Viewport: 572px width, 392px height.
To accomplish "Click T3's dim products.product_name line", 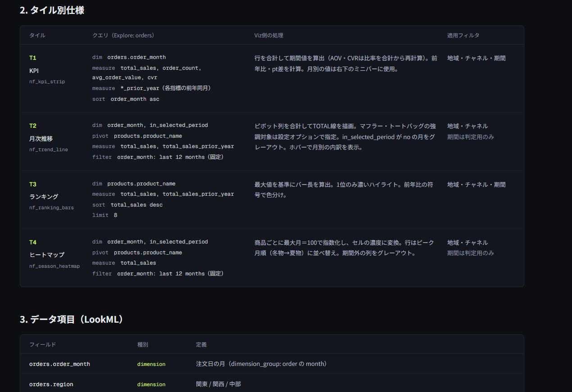I will coord(134,184).
